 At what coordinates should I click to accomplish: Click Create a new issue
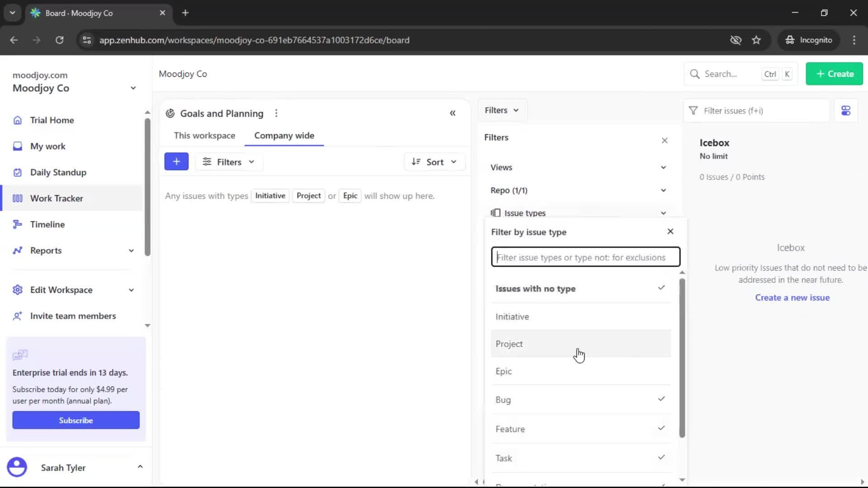coord(793,297)
